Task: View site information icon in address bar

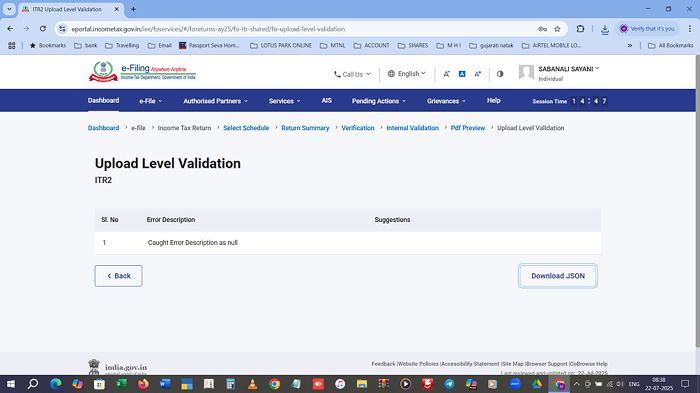Action: coord(62,29)
